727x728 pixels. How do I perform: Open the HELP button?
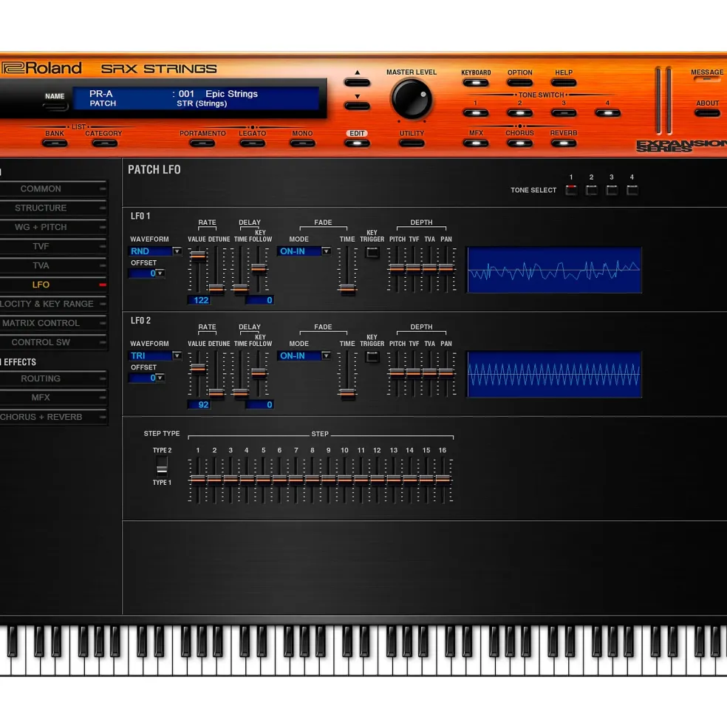[x=563, y=83]
